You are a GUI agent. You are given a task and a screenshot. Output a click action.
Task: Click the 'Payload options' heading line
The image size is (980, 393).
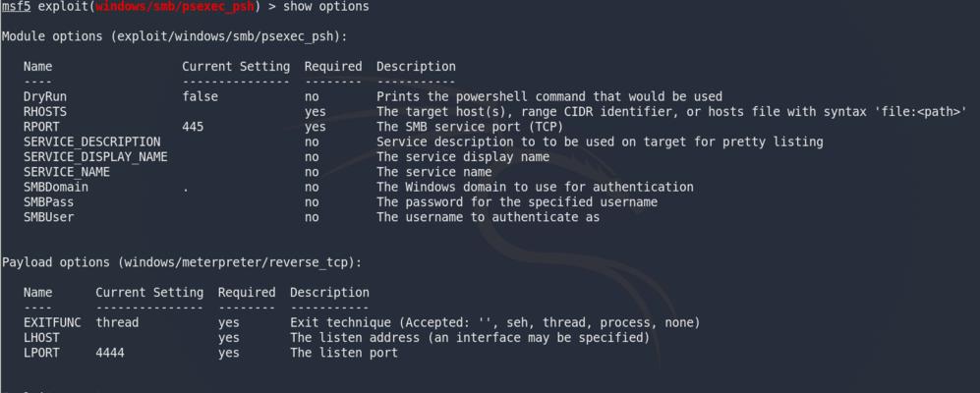tap(182, 262)
